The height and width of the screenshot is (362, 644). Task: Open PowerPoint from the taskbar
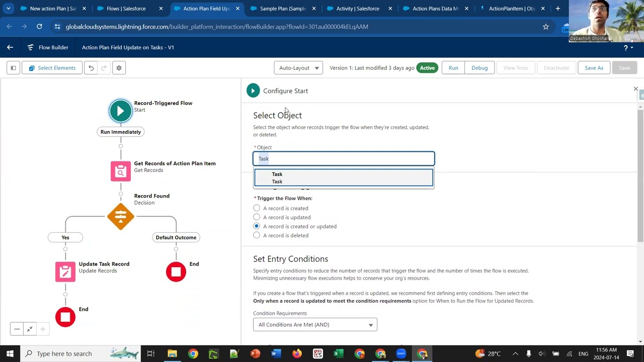pyautogui.click(x=255, y=353)
